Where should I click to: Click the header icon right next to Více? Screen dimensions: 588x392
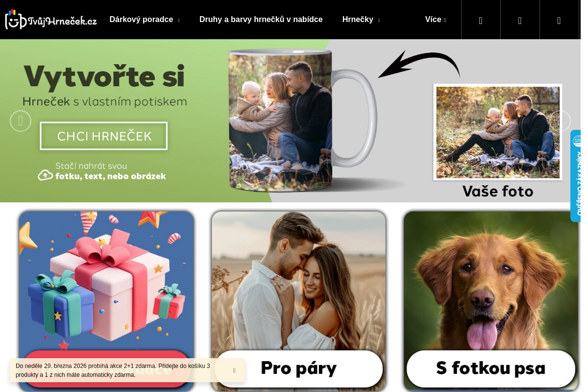pyautogui.click(x=481, y=20)
